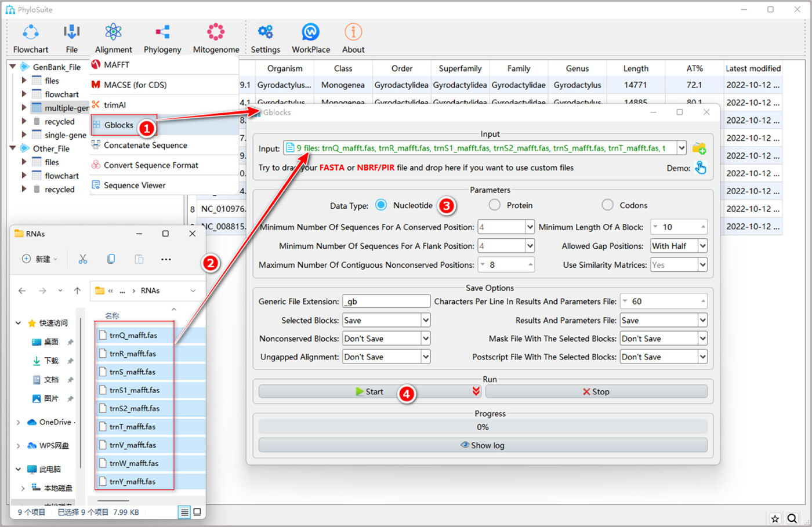Open the Gblocks Input files dropdown

pyautogui.click(x=681, y=148)
